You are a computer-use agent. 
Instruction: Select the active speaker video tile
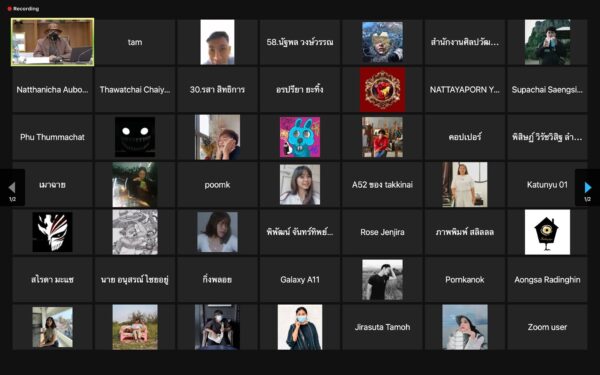(x=52, y=42)
